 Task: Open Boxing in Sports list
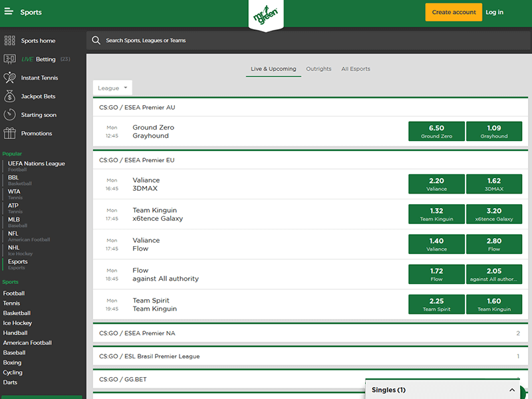pos(12,362)
